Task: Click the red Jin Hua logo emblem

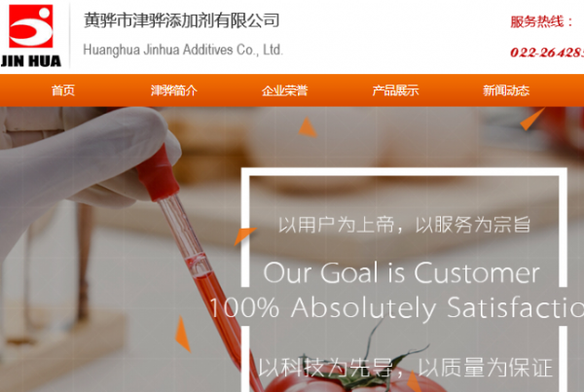Action: pos(31,26)
